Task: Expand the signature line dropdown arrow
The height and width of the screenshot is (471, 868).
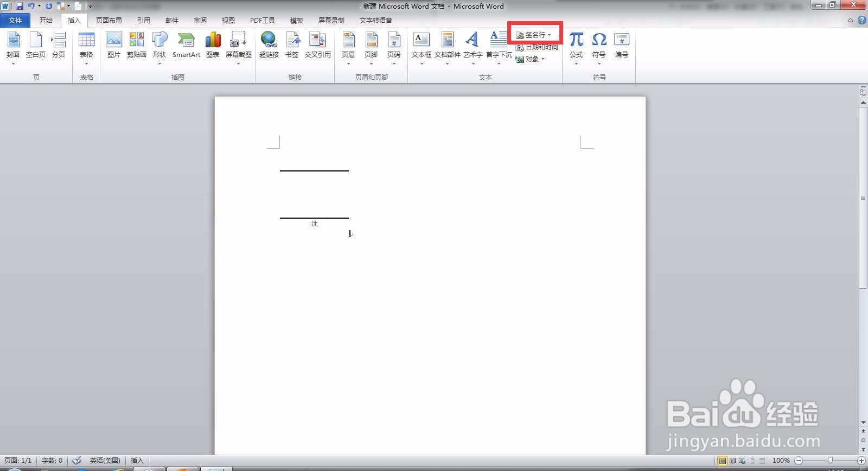Action: point(550,35)
